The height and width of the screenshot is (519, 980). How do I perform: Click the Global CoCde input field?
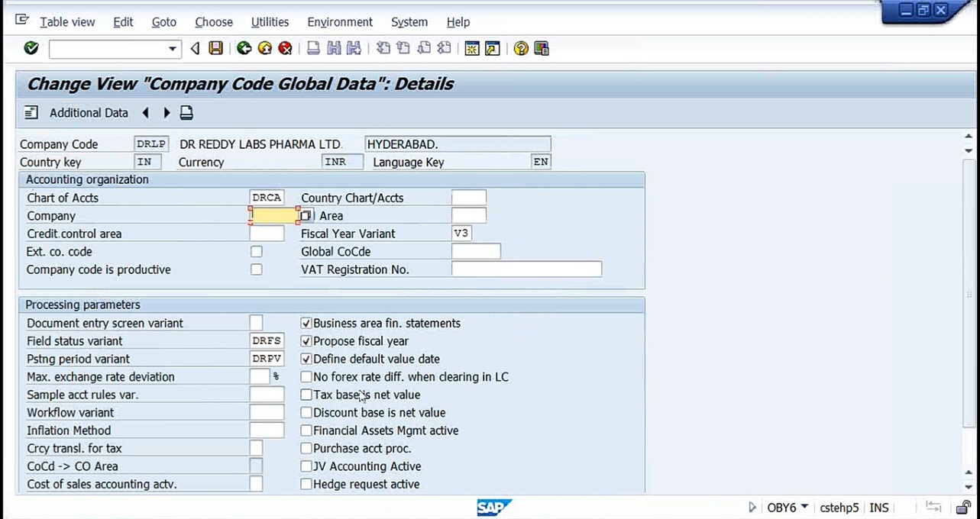(476, 251)
